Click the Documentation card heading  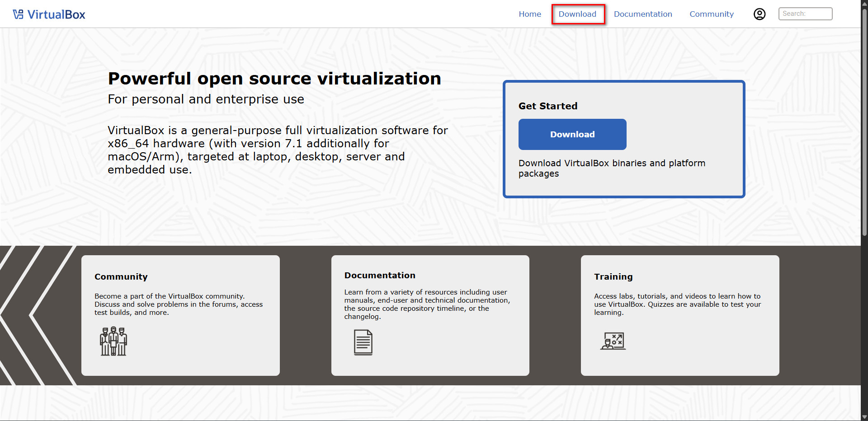380,275
